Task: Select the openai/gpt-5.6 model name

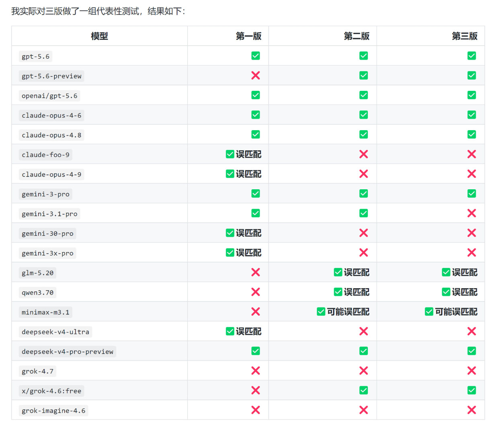Action: tap(49, 96)
